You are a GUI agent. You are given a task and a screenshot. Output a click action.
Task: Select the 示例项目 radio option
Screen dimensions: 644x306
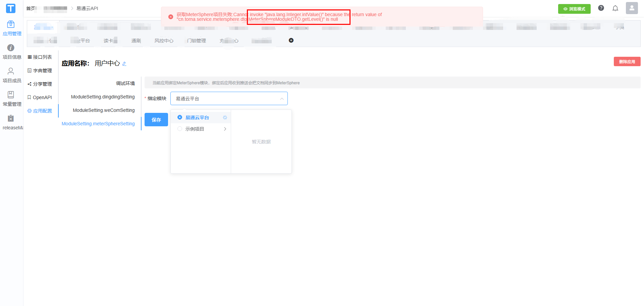point(180,129)
